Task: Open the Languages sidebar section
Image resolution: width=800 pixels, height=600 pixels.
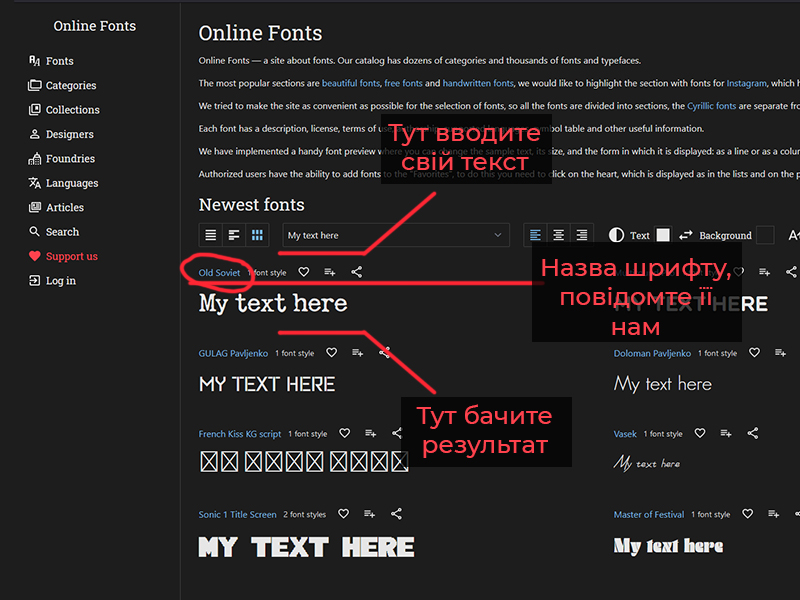Action: click(71, 183)
